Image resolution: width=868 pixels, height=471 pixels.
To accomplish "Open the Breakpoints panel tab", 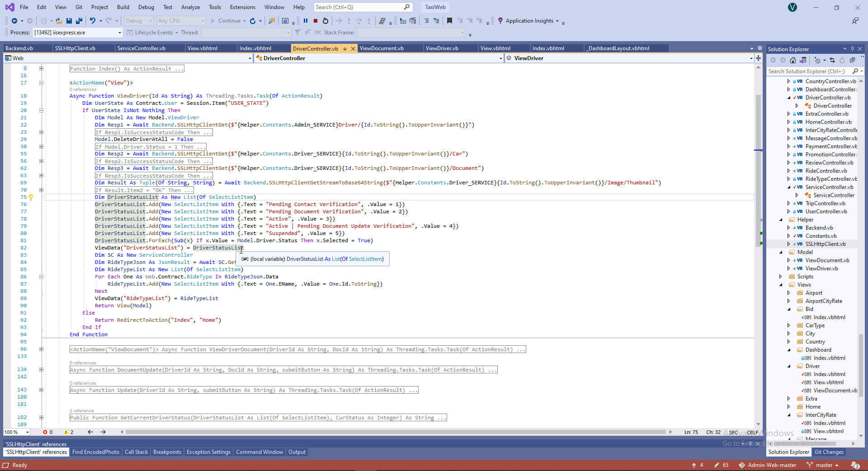I will (x=167, y=452).
